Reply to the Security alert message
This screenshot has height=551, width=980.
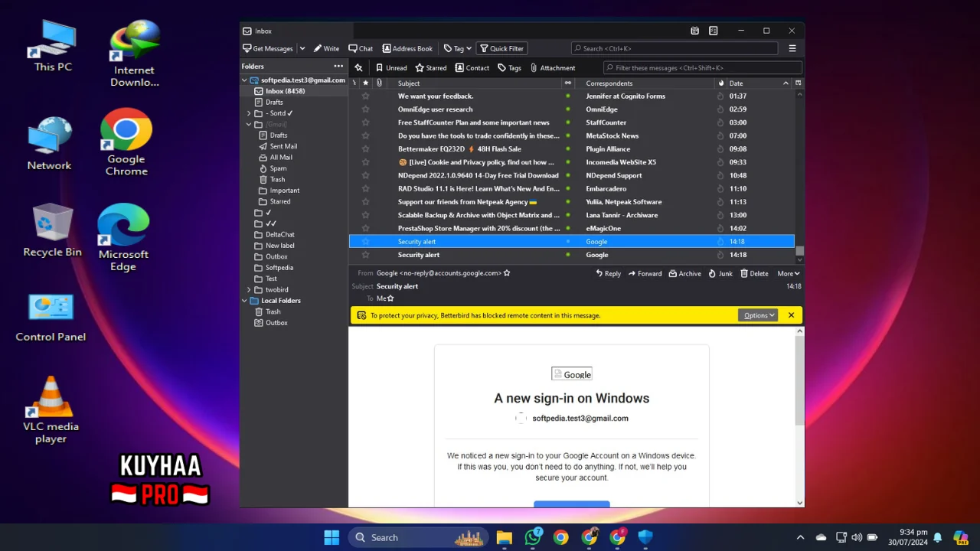coord(608,273)
